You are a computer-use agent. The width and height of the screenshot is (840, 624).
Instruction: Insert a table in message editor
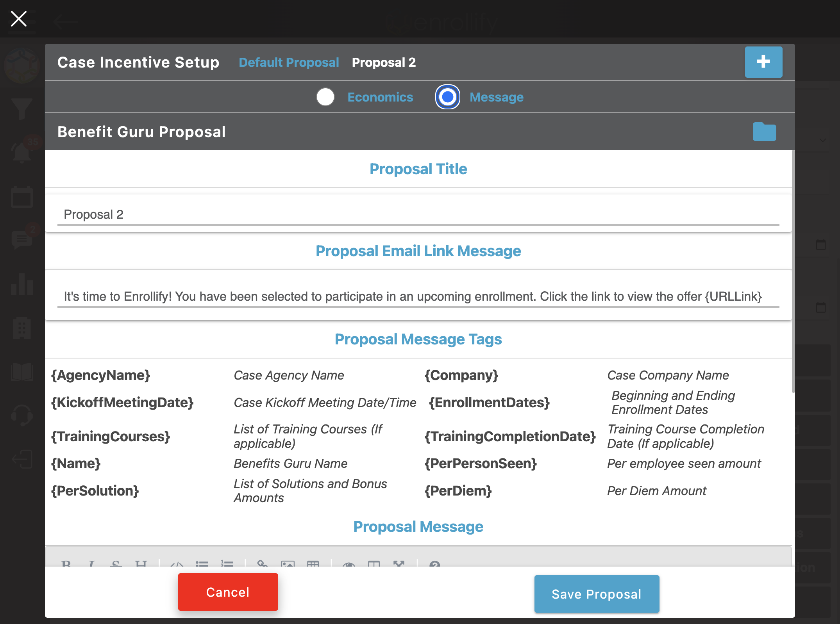pyautogui.click(x=313, y=563)
